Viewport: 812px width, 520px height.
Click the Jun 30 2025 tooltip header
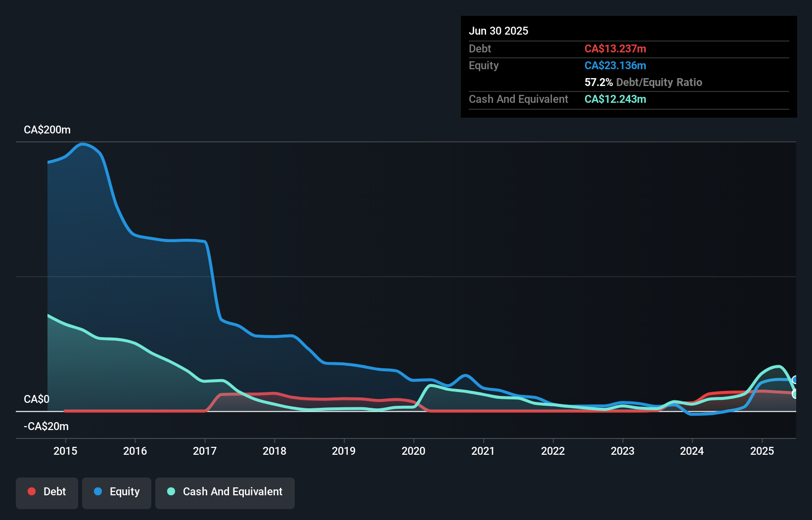coord(498,31)
